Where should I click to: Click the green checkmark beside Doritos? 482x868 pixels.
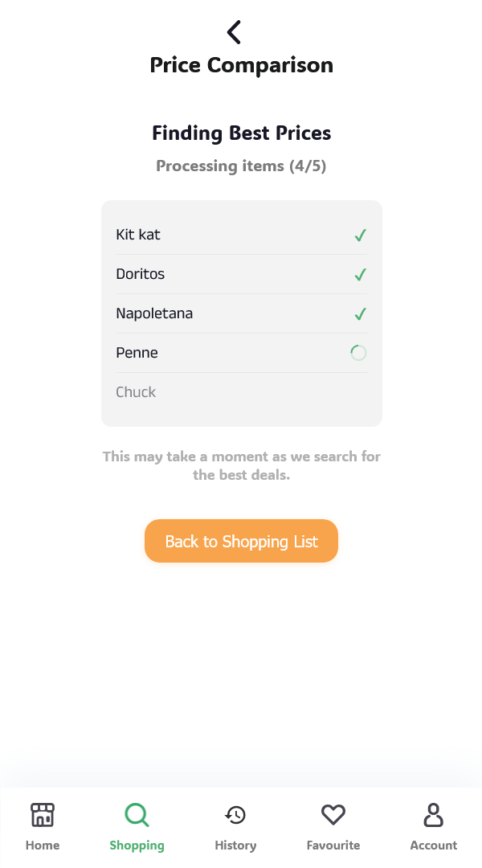pos(361,275)
